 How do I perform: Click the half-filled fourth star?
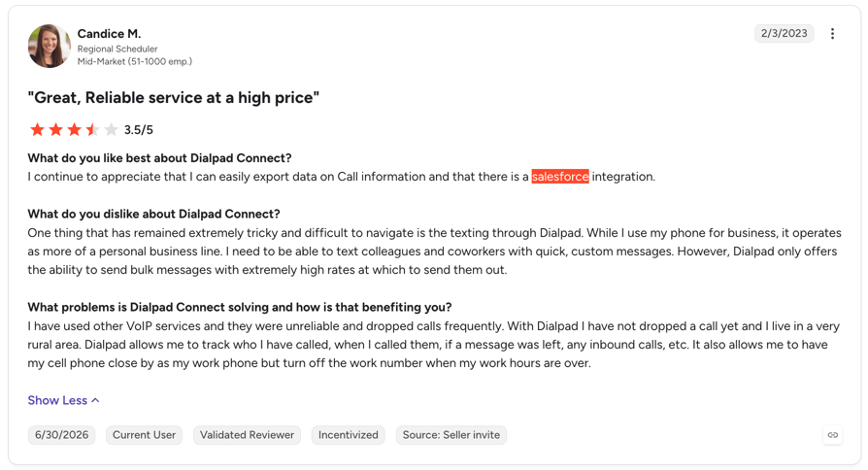(92, 129)
